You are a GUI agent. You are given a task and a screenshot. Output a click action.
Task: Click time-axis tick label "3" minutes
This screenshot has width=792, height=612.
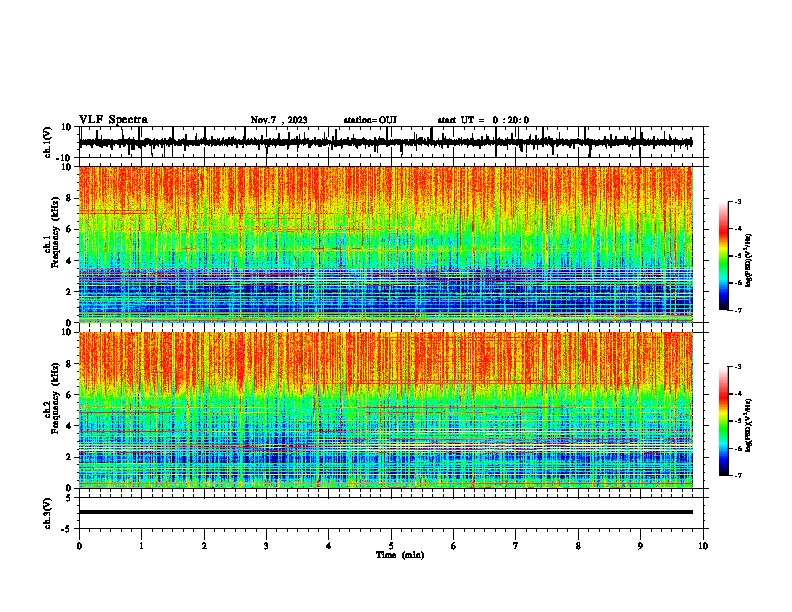coord(266,546)
